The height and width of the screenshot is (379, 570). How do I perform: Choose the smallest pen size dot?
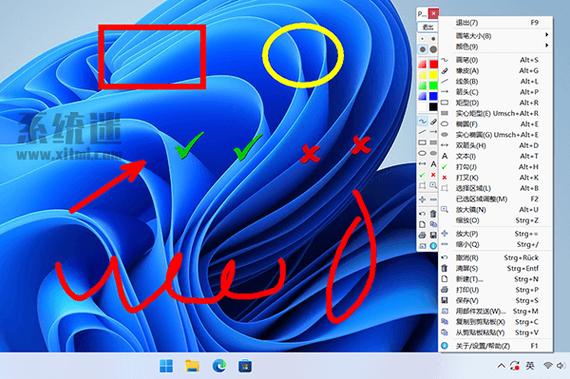coord(422,39)
